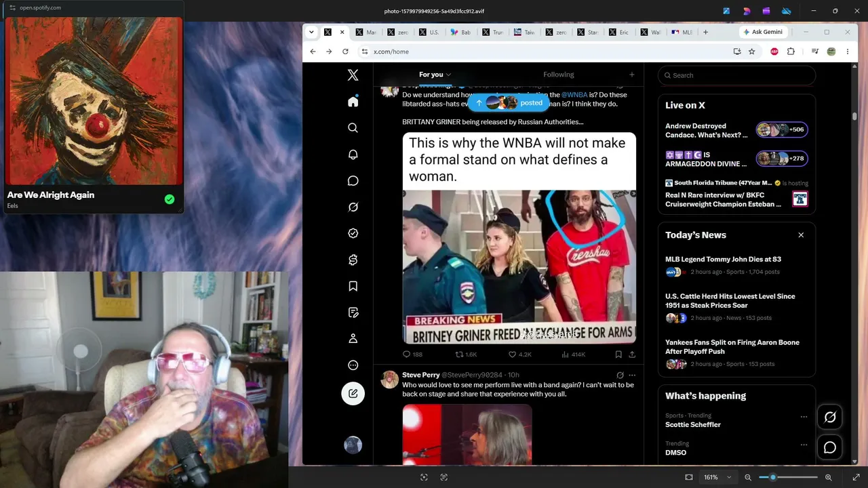Open the Yankees Fans Split news story
This screenshot has height=488, width=868.
click(x=732, y=347)
